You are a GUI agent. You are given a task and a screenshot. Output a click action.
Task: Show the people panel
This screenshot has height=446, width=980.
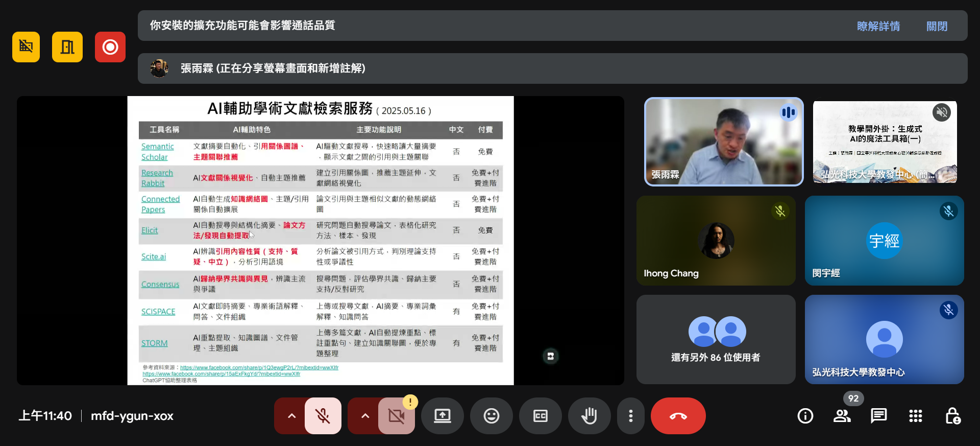[842, 416]
